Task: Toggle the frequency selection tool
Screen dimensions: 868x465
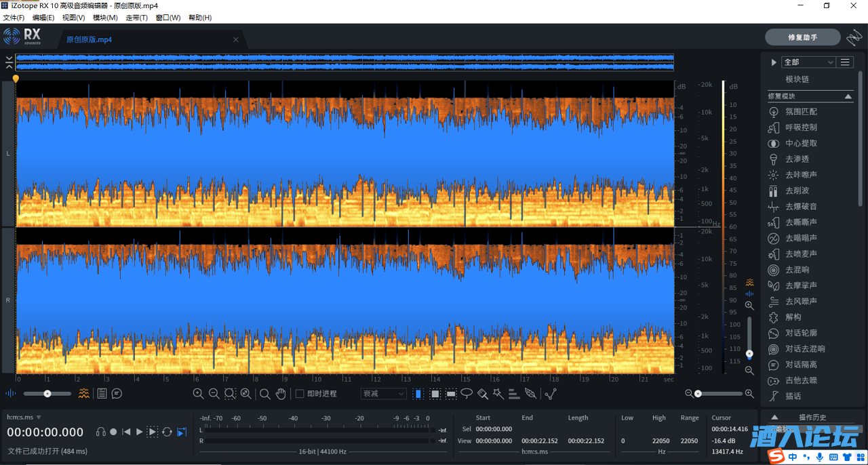Action: tap(451, 393)
